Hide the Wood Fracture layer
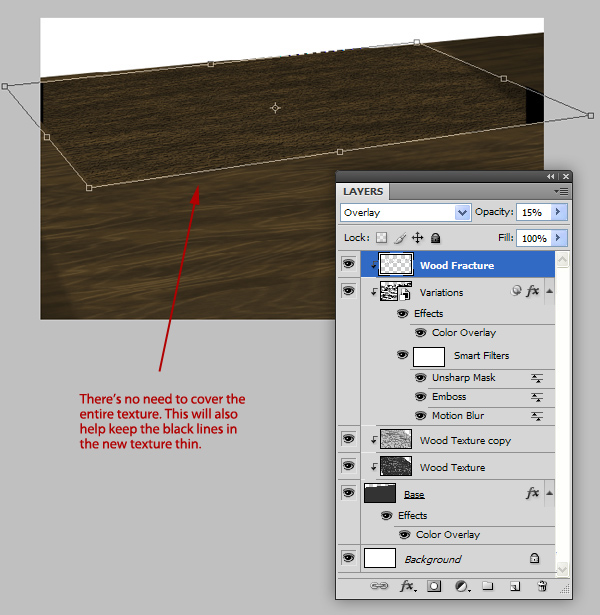This screenshot has width=600, height=615. [348, 264]
